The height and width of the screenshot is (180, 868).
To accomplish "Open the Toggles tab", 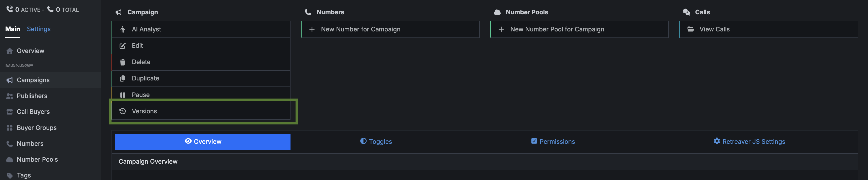I will (x=376, y=142).
